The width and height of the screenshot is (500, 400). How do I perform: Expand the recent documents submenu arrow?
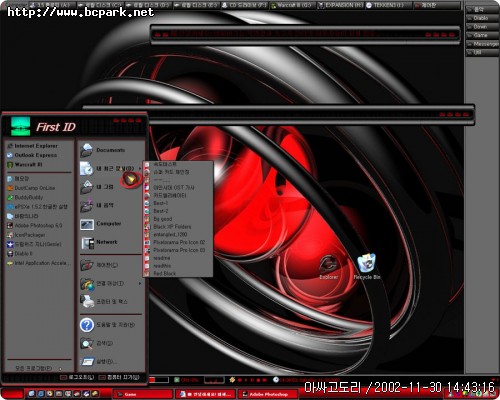[140, 169]
